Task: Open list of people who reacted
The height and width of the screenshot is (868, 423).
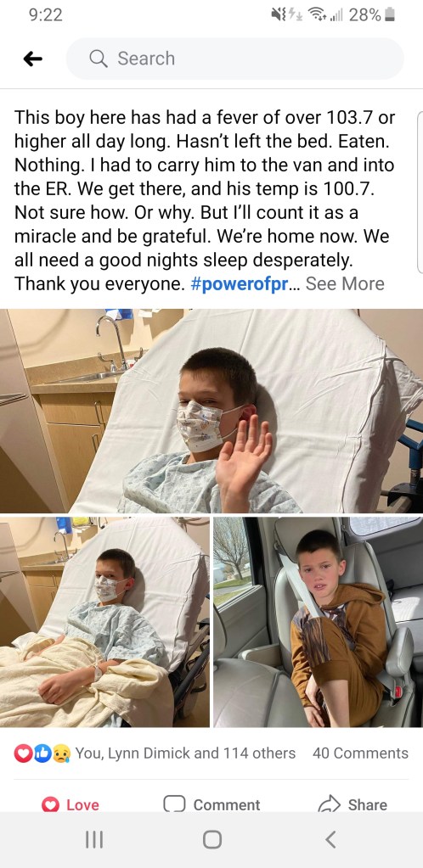Action: [x=185, y=753]
